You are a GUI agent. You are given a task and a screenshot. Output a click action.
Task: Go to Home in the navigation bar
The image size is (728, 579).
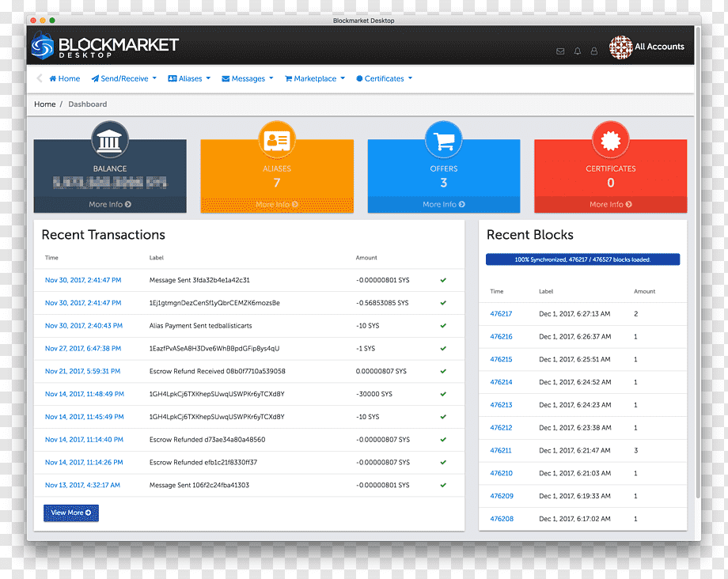[65, 78]
